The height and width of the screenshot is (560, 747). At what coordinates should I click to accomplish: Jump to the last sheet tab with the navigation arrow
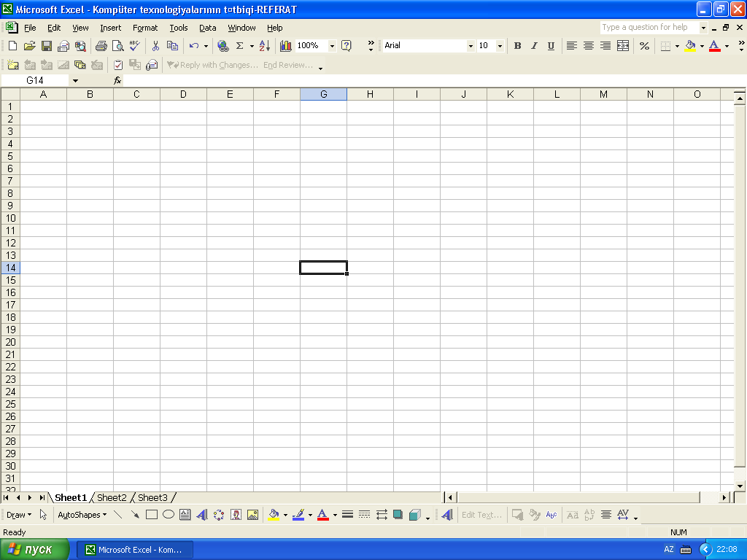pyautogui.click(x=42, y=497)
